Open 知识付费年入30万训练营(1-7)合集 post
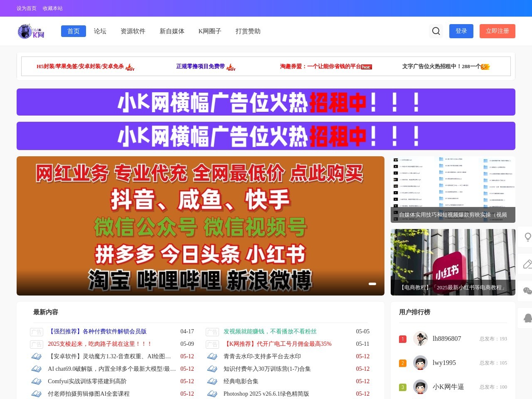 point(267,369)
